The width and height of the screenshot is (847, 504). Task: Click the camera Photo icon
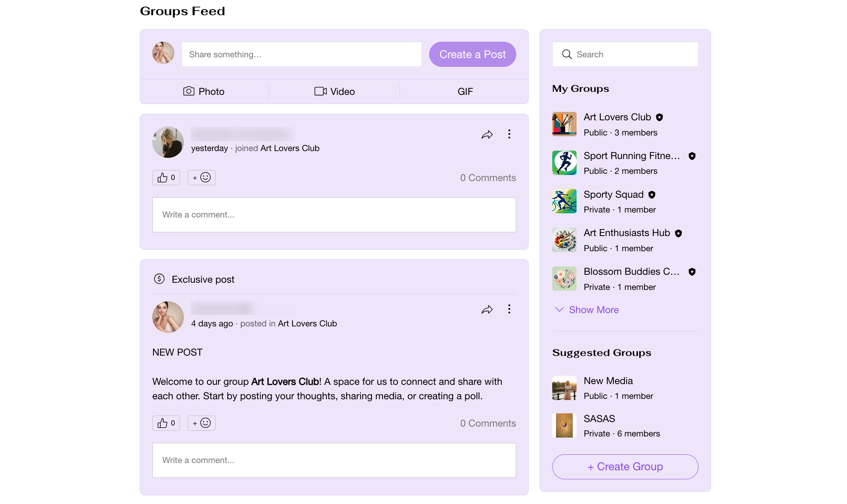point(189,91)
